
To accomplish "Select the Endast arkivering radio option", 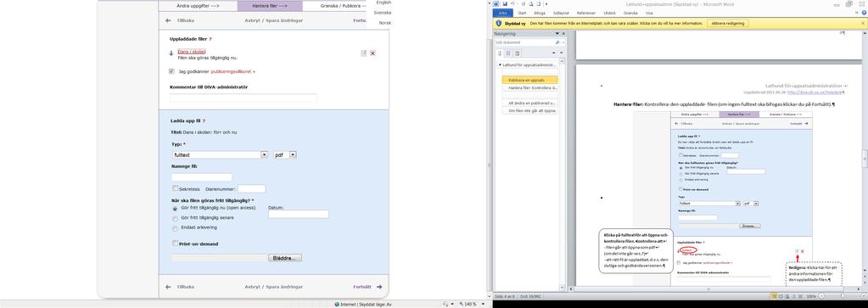I will 176,227.
